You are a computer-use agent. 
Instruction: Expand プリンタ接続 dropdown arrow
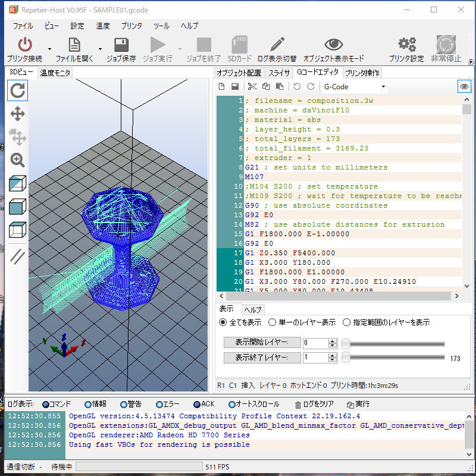pos(49,49)
